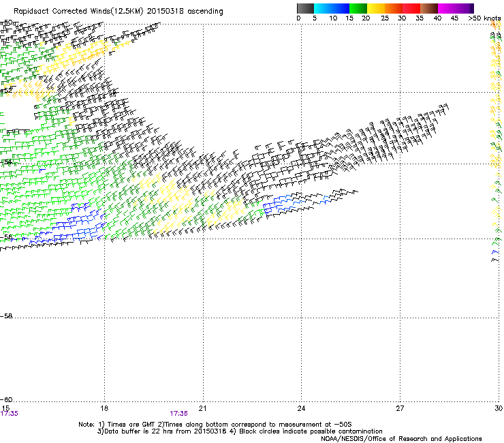The height and width of the screenshot is (443, 504).
Task: Click the date text '20150318 ascending'
Action: [x=185, y=12]
